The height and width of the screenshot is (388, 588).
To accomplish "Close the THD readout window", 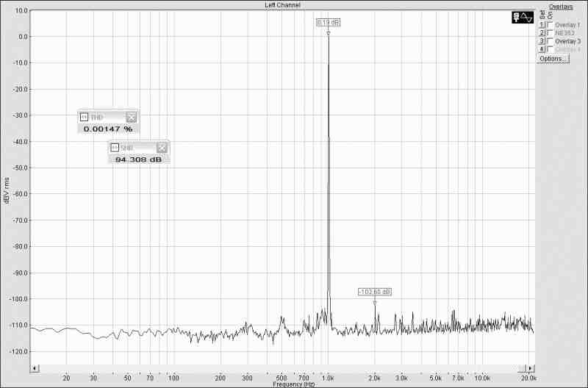I will click(x=132, y=118).
